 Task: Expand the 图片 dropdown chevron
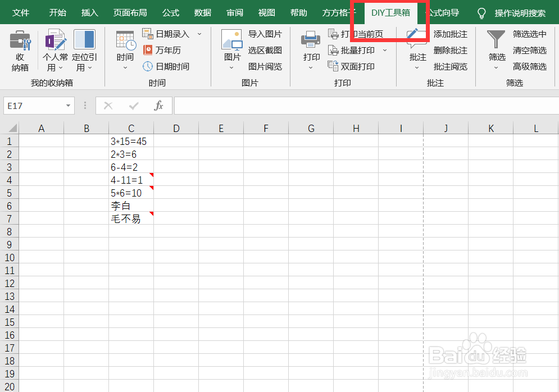(x=231, y=68)
